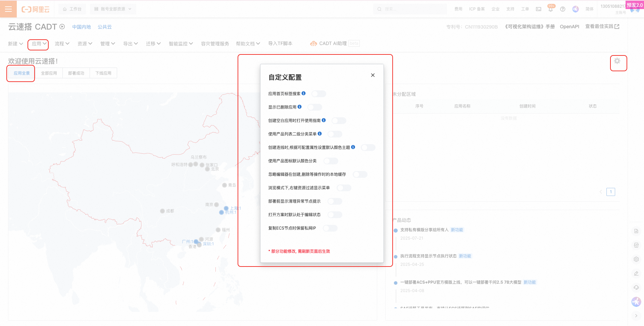Viewport: 644px width, 326px height.
Task: Switch to the 部署成功 tab
Action: pyautogui.click(x=76, y=73)
